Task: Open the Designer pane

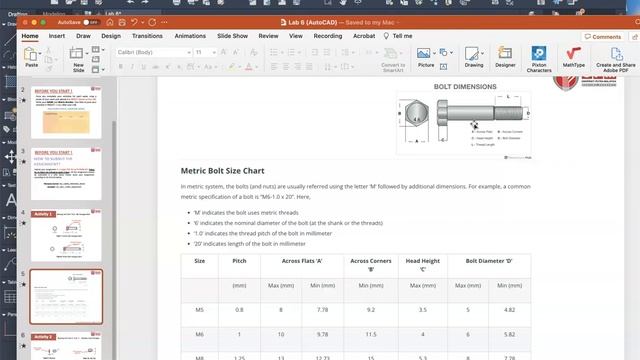Action: click(505, 57)
